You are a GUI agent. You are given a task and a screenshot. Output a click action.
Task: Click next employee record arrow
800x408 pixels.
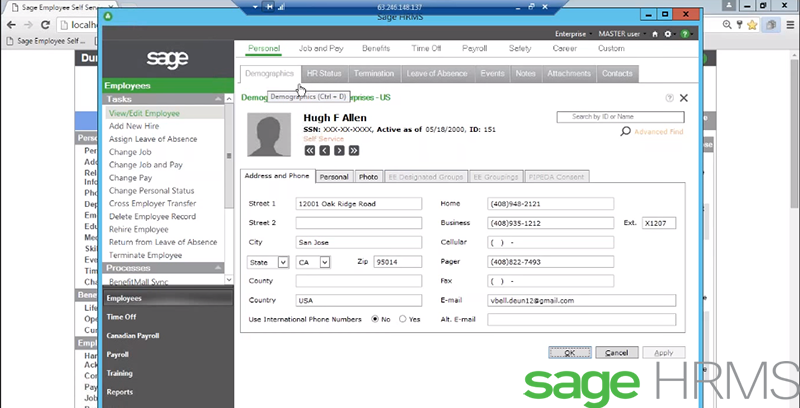tap(339, 151)
